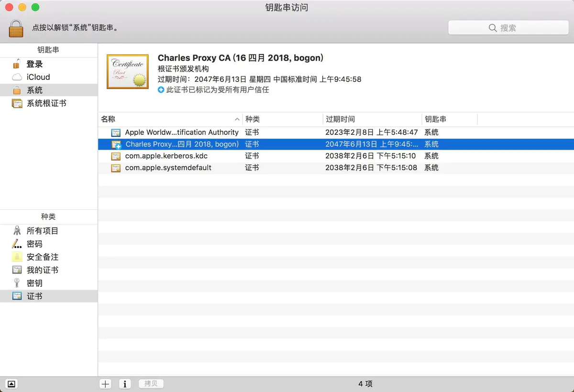Select the iCloud keychain
Screen dimensions: 574x392
coord(49,77)
